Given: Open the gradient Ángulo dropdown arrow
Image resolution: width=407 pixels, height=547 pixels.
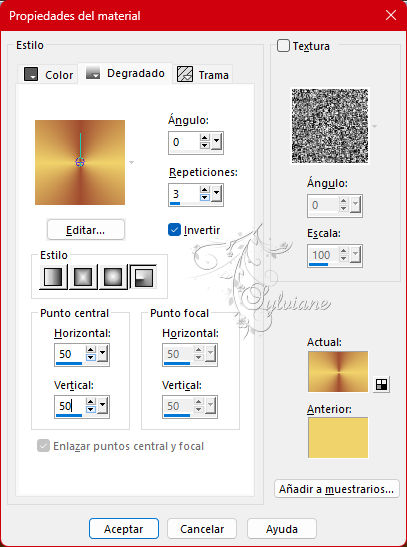Looking at the screenshot, I should pos(217,142).
